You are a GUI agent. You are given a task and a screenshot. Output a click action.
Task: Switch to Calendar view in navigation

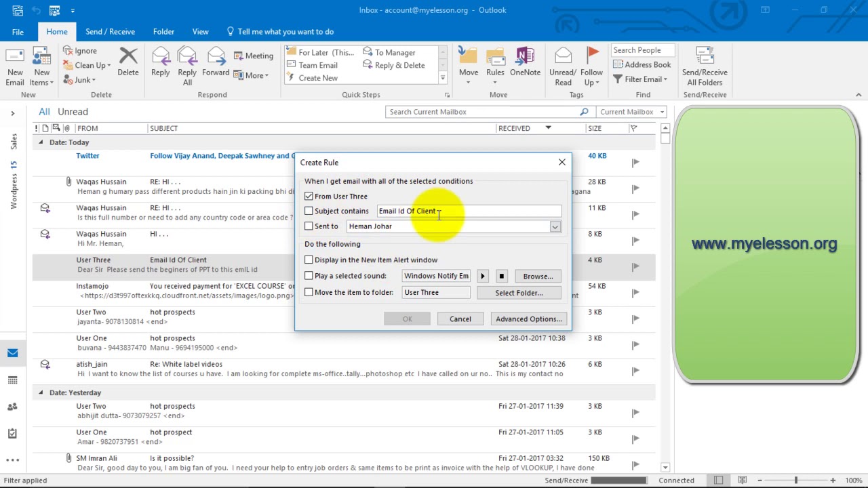tap(12, 380)
